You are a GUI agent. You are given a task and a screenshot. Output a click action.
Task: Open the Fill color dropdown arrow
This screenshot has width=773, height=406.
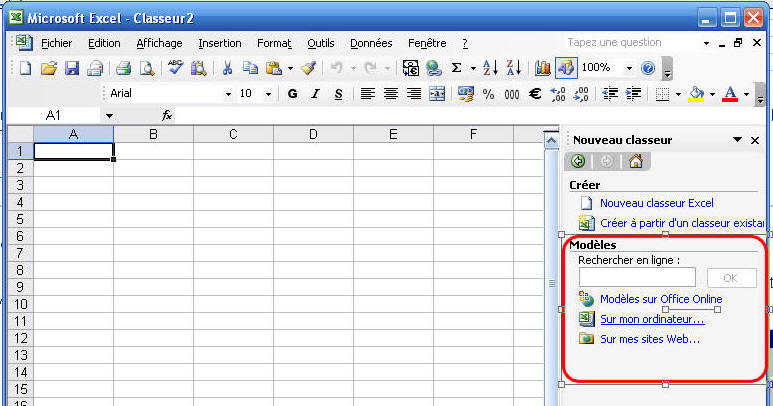click(712, 94)
